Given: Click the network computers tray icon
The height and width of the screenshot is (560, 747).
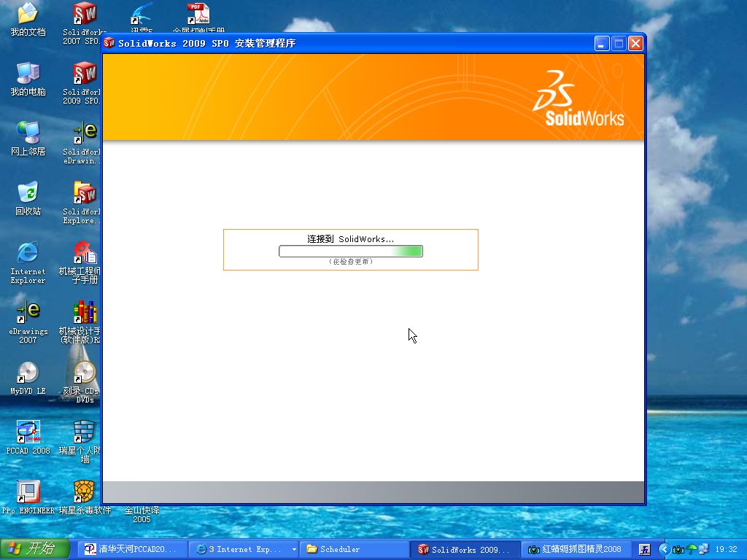Looking at the screenshot, I should pyautogui.click(x=704, y=550).
